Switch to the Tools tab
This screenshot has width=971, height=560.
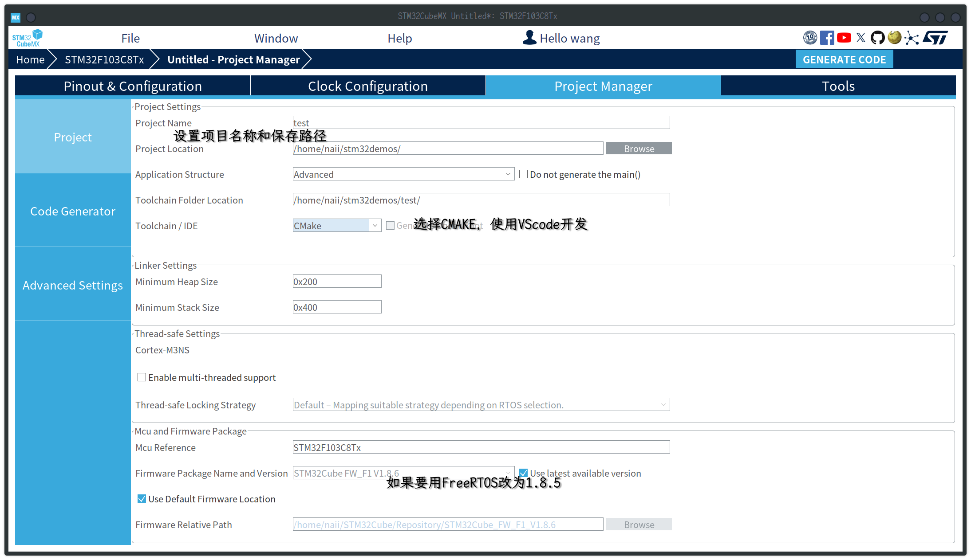pyautogui.click(x=838, y=86)
